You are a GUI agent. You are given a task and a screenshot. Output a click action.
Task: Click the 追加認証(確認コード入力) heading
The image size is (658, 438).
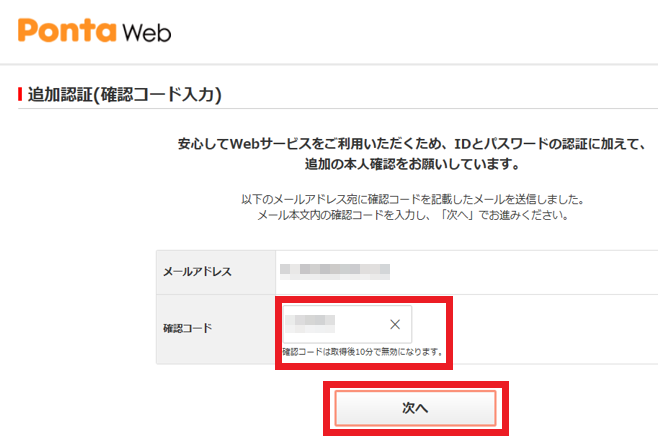124,94
